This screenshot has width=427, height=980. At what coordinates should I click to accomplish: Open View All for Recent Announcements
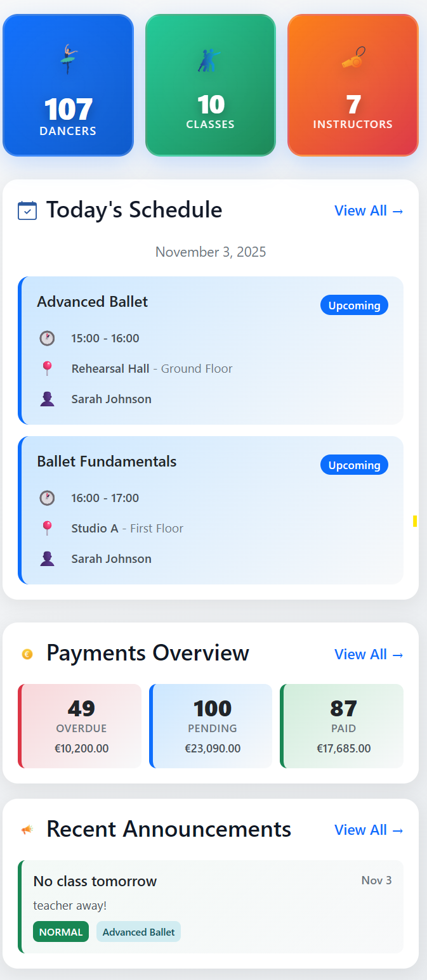pyautogui.click(x=369, y=830)
